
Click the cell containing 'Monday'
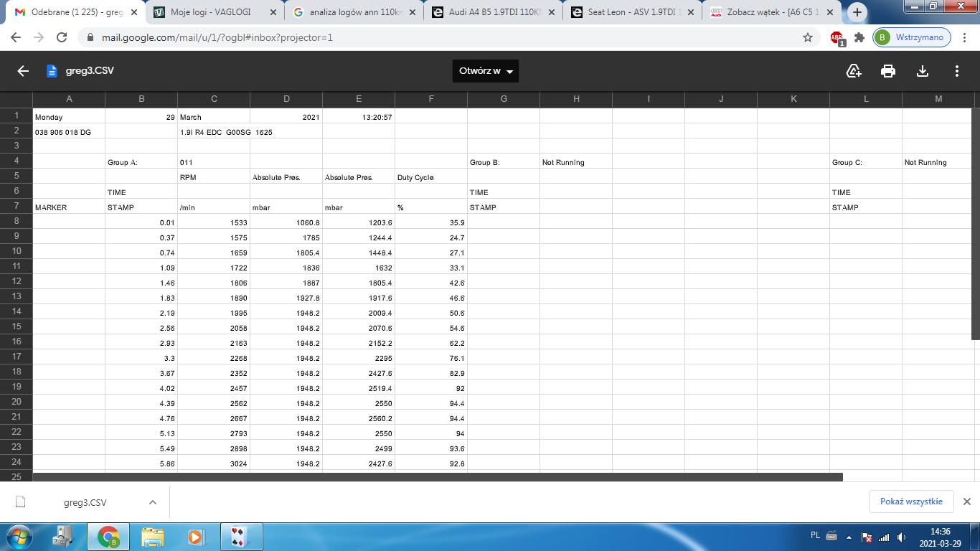pos(69,117)
